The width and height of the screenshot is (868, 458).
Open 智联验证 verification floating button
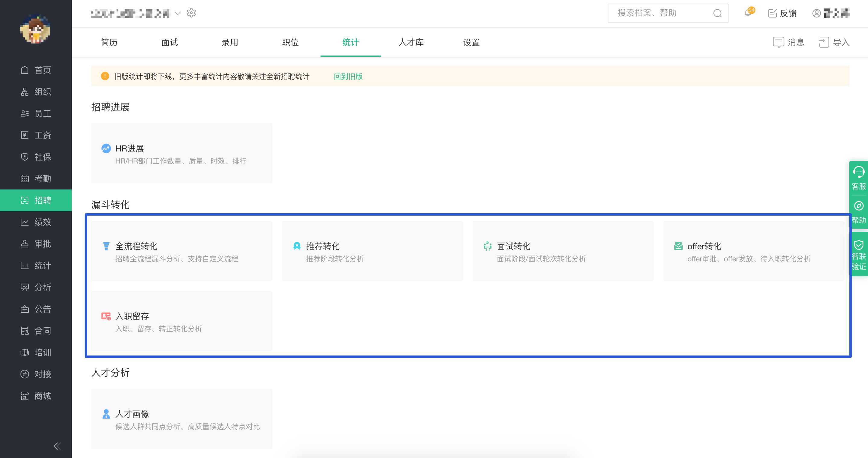pos(859,255)
